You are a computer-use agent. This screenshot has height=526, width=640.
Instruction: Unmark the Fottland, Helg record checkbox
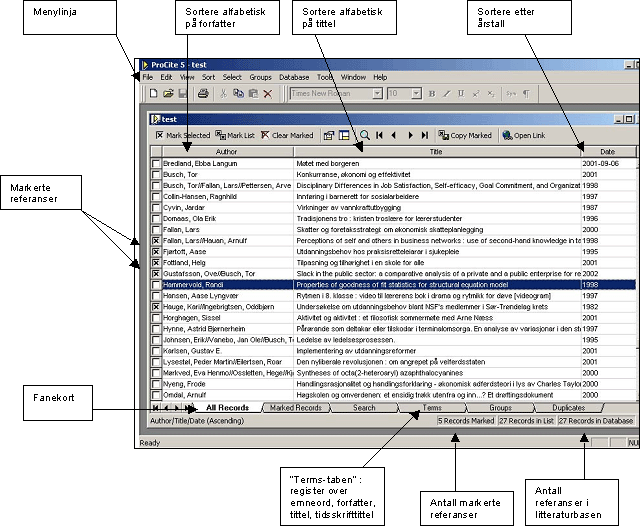156,263
